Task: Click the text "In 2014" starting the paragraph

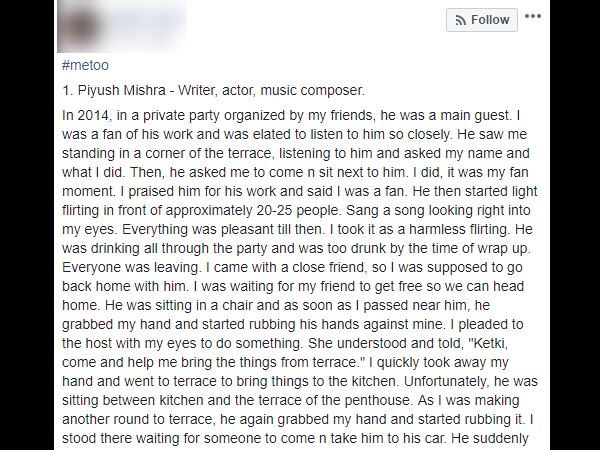Action: click(x=86, y=115)
